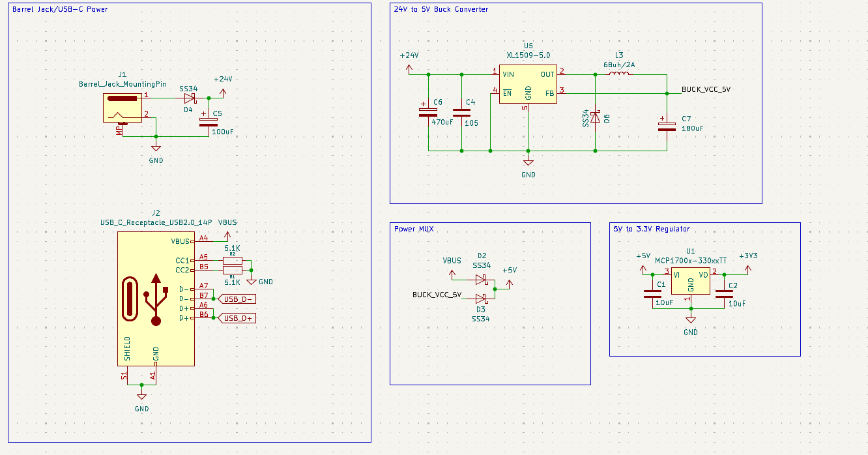
Task: Select the D6 Schottky diode symbol
Action: 595,118
